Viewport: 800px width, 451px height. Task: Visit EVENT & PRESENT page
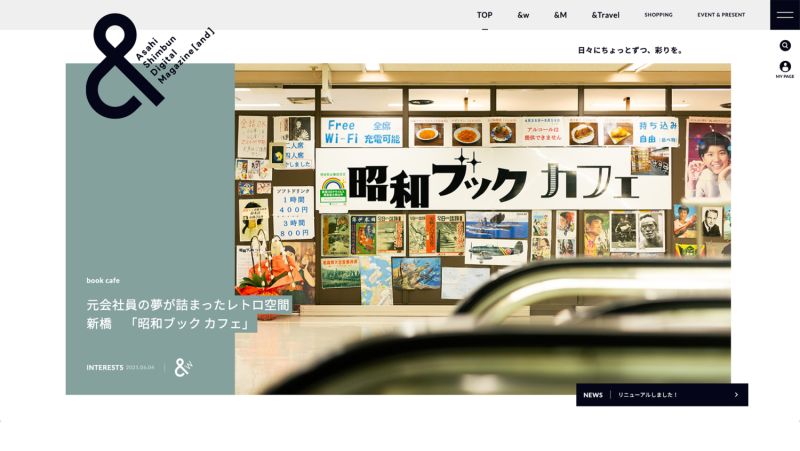[x=721, y=15]
